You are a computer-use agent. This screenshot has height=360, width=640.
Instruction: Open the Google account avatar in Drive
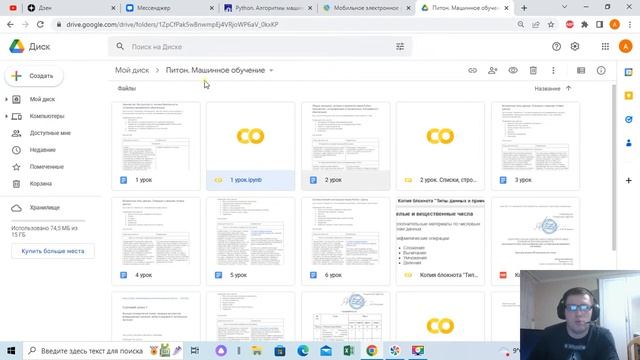tap(625, 47)
